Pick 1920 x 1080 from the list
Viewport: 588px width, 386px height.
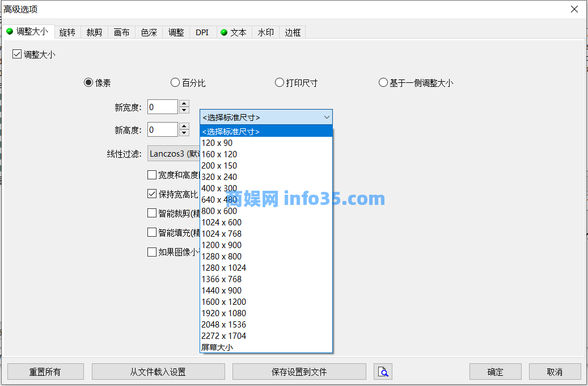[223, 313]
